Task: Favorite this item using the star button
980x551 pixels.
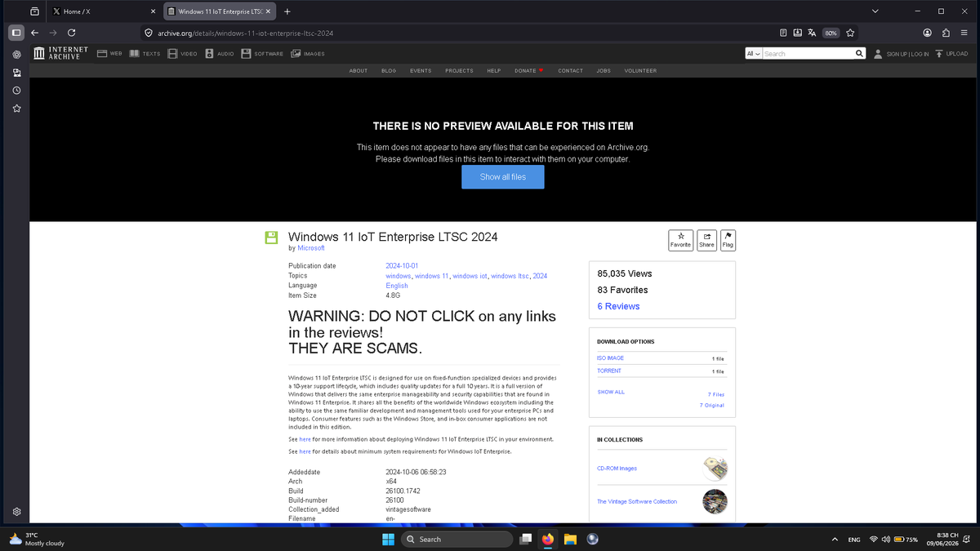Action: coord(681,240)
